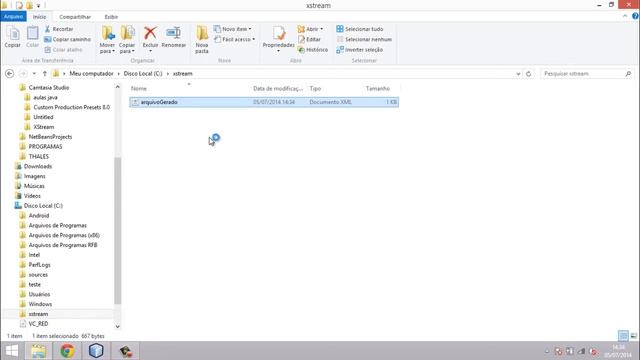Screen dimensions: 640x360
Task: Open the recent locations dropdown arrow
Action: [x=34, y=73]
